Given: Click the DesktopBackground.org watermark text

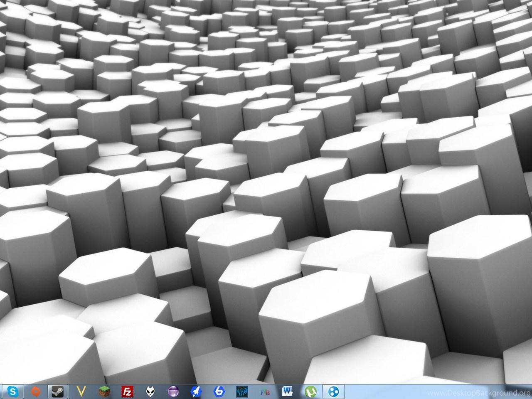Looking at the screenshot, I should tap(479, 393).
